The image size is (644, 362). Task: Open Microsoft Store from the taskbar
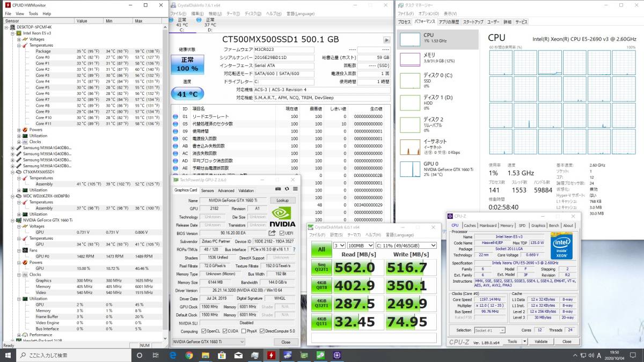[x=222, y=355]
